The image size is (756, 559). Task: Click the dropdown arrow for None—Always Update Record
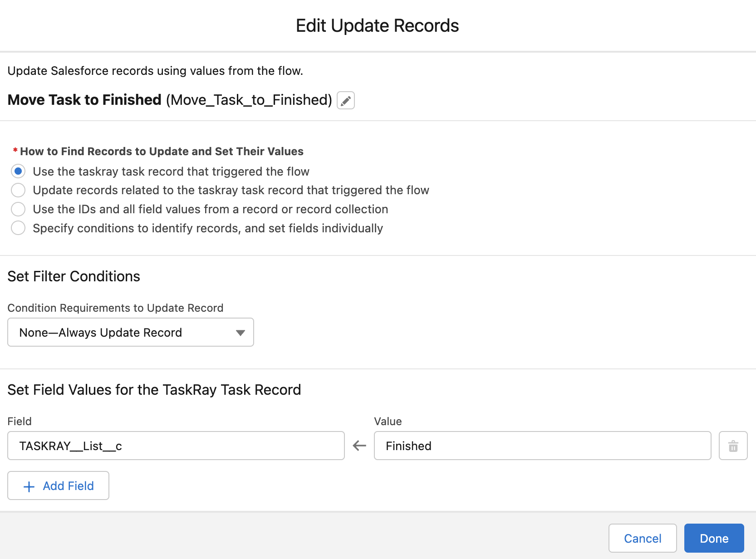tap(241, 333)
